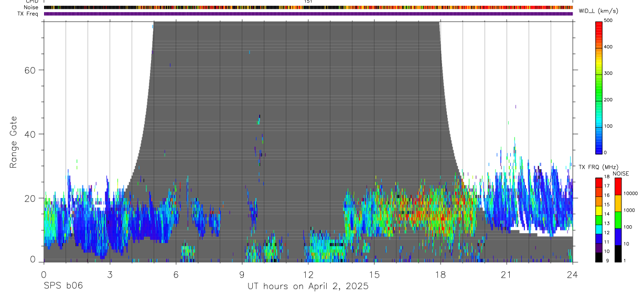
Task: Select the red-orange 16–17 MHz TX FRQ swatch
Action: coord(599,192)
